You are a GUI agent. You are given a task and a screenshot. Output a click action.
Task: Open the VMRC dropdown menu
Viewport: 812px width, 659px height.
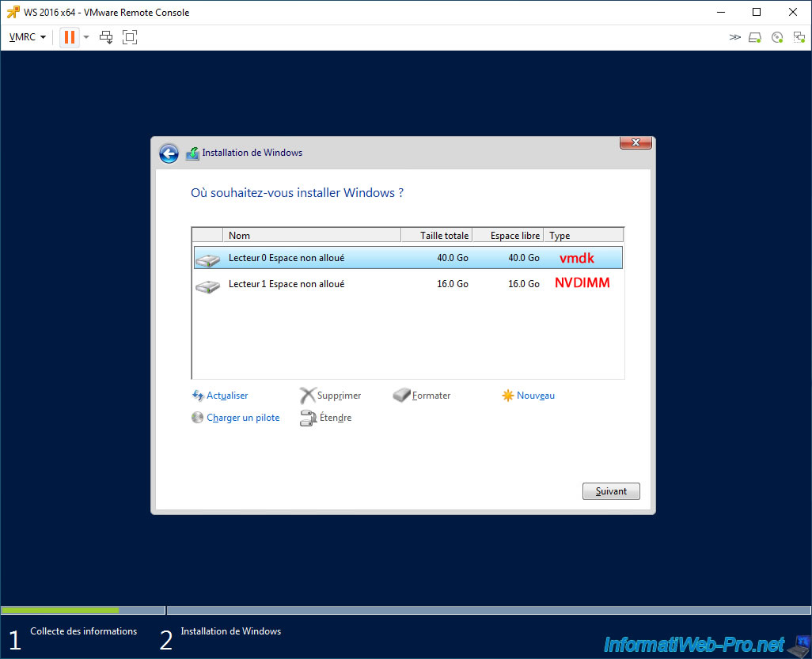(27, 37)
